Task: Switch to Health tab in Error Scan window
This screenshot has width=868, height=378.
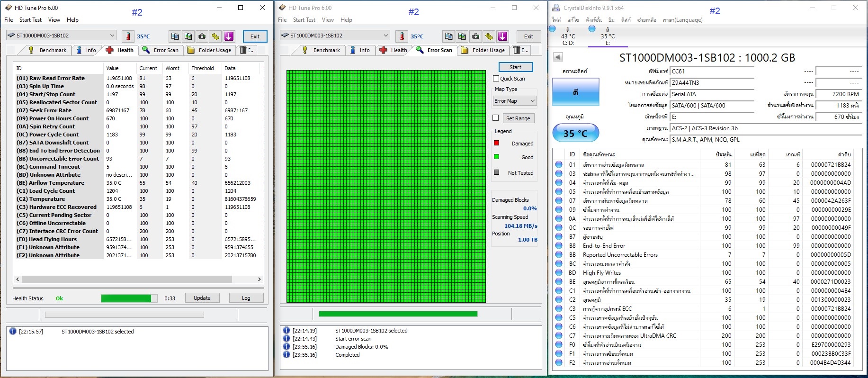Action: point(394,50)
